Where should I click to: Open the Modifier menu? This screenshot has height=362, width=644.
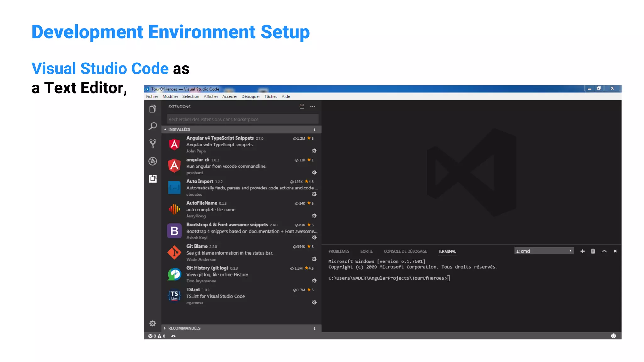[170, 97]
